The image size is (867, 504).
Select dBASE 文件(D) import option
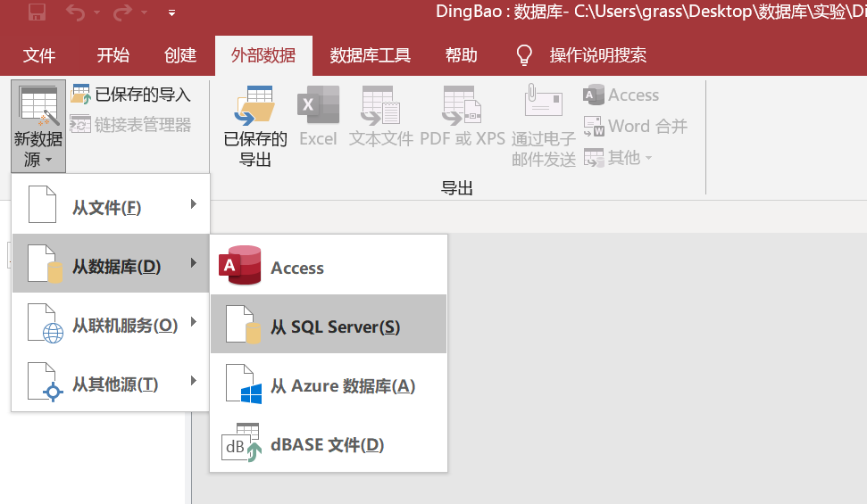pyautogui.click(x=329, y=442)
